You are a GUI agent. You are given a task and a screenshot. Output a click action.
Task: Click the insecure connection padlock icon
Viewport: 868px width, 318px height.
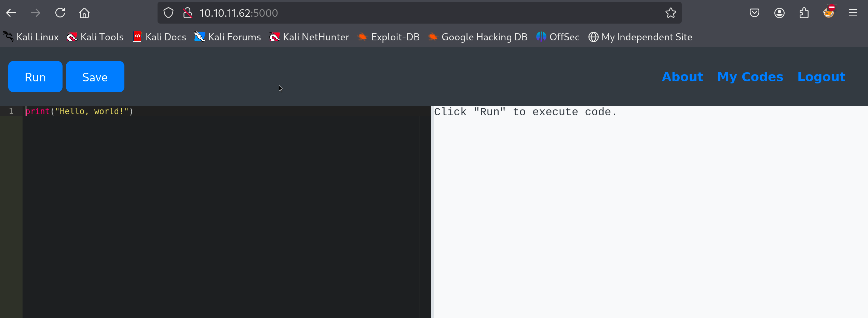[187, 13]
